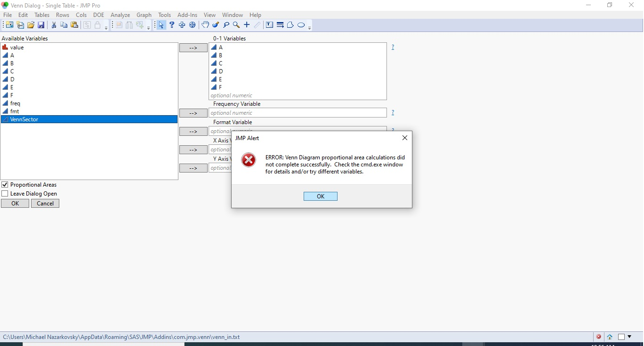Open the Window menu
The image size is (644, 346).
pyautogui.click(x=233, y=15)
